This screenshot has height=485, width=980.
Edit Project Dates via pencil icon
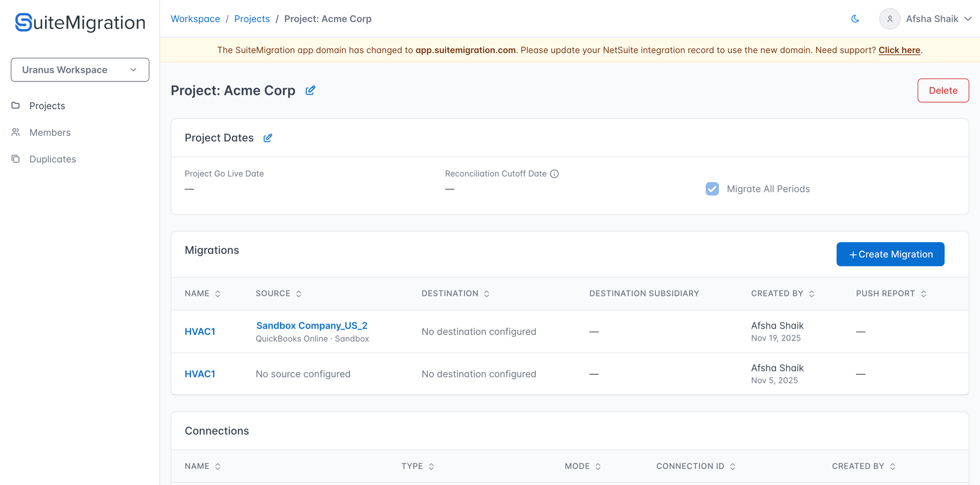tap(268, 138)
